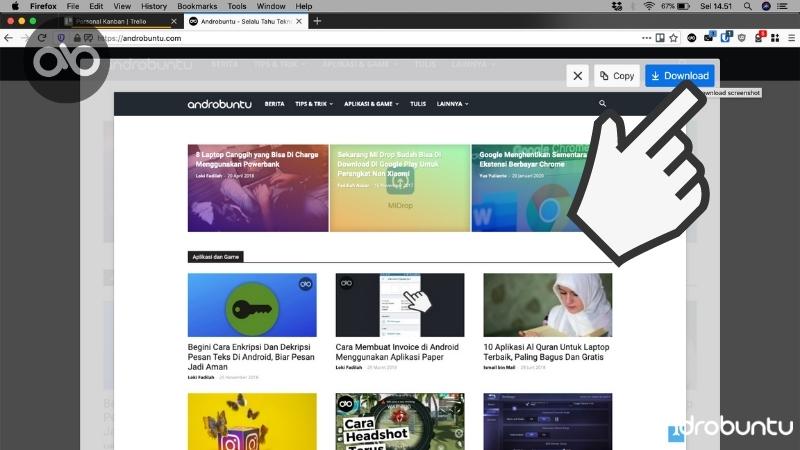
Task: Open the Tools menu
Action: pos(237,6)
